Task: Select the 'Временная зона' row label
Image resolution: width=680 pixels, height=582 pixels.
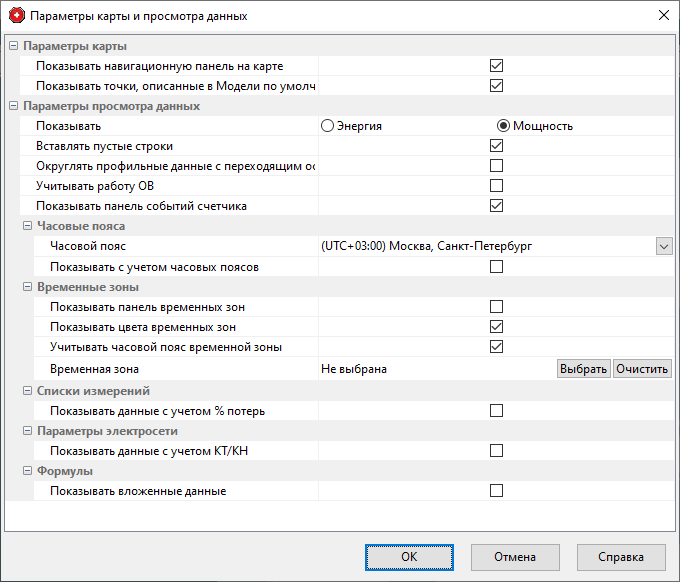Action: 94,369
